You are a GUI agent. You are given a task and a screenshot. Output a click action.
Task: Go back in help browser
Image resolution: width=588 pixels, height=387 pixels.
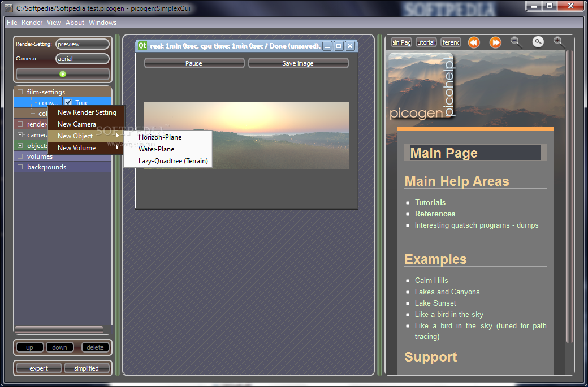point(474,42)
